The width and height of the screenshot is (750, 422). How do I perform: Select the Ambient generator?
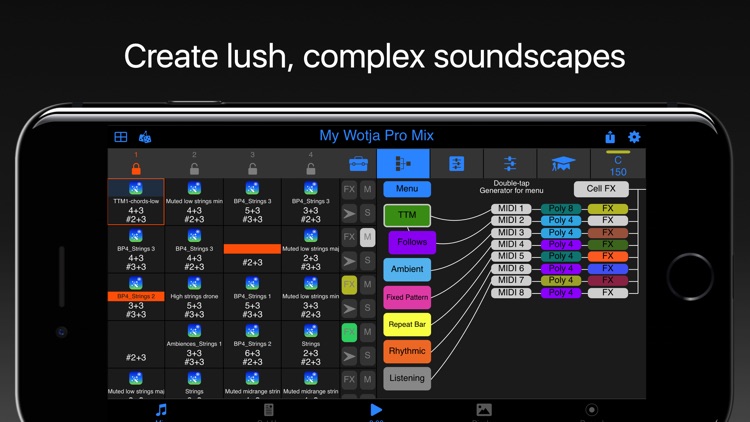click(407, 269)
